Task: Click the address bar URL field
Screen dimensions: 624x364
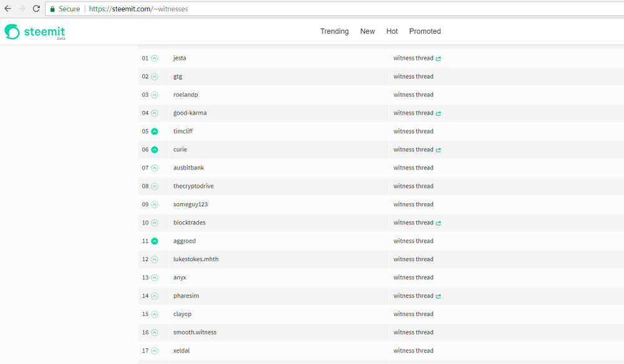Action: tap(334, 9)
